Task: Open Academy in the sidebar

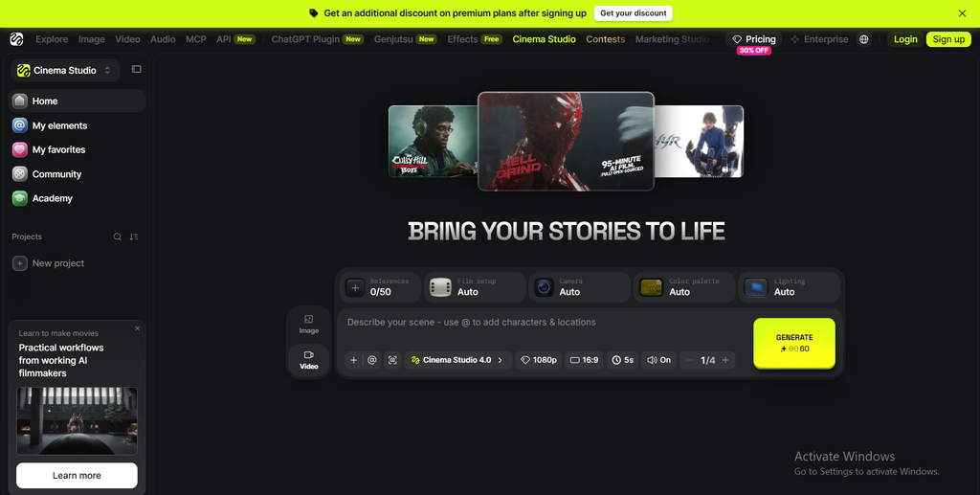Action: tap(77, 198)
